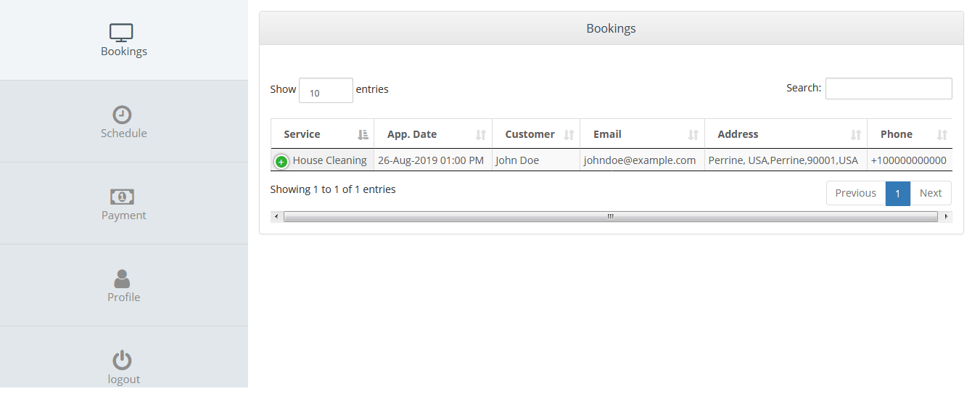
Task: Sort by Phone column arrows
Action: [x=942, y=134]
